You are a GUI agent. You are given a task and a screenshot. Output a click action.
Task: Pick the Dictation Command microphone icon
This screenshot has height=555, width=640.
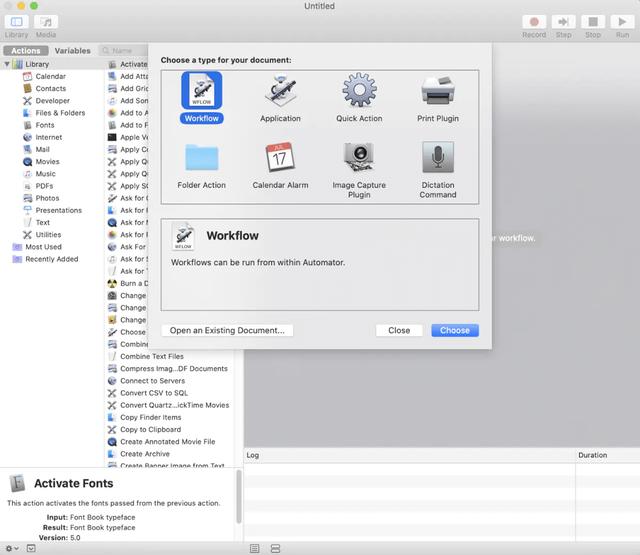pyautogui.click(x=438, y=157)
